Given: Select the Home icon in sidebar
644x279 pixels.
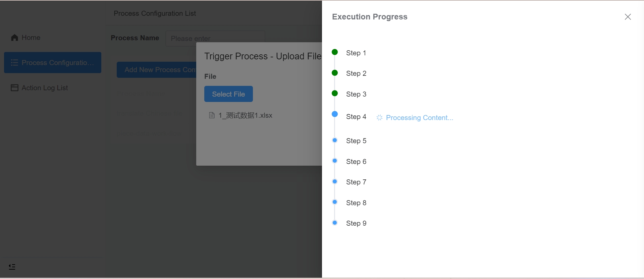Looking at the screenshot, I should [14, 38].
